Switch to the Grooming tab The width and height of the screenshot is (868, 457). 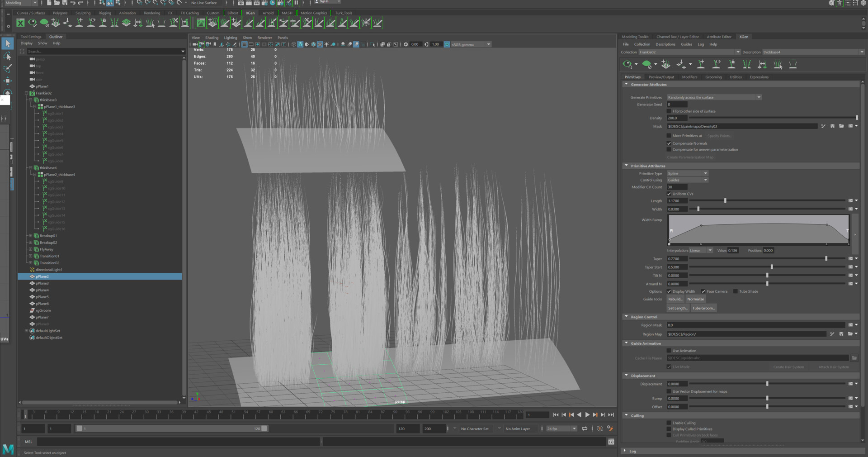(713, 77)
